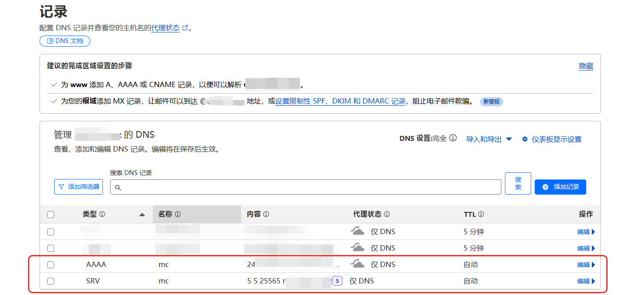Toggle the select-all checkbox in table header

point(51,215)
